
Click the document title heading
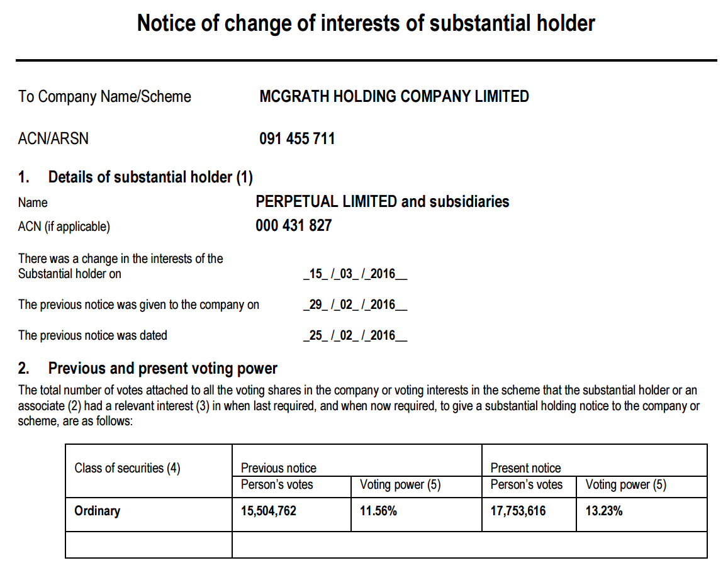[x=366, y=24]
